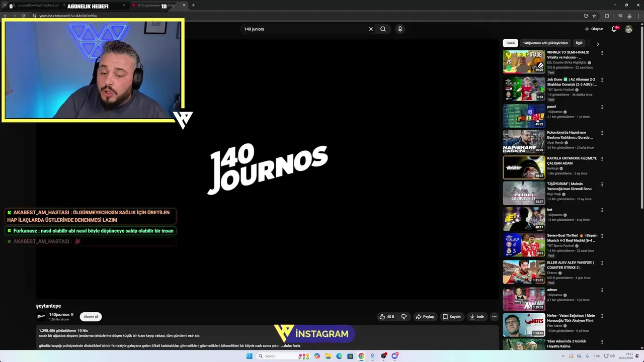644x362 pixels.
Task: Open the WINNER TO SEMI-FINALS video thumbnail
Action: click(x=524, y=62)
